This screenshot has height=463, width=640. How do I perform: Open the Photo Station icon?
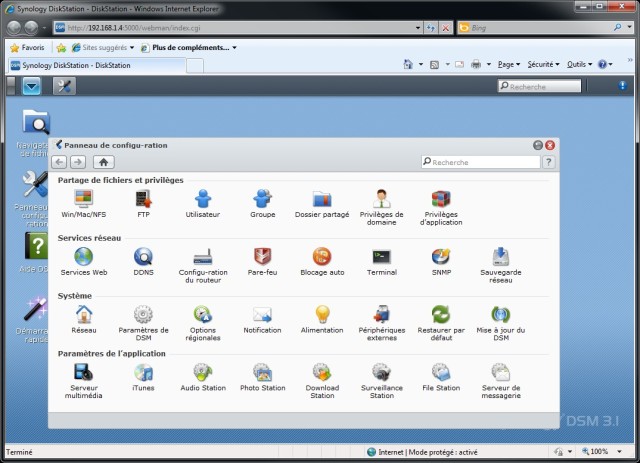coord(262,372)
